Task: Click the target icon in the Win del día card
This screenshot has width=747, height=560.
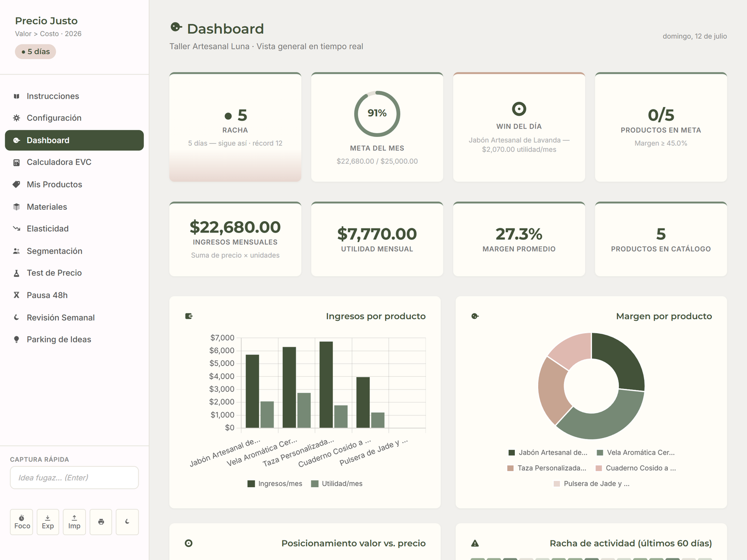Action: (519, 109)
